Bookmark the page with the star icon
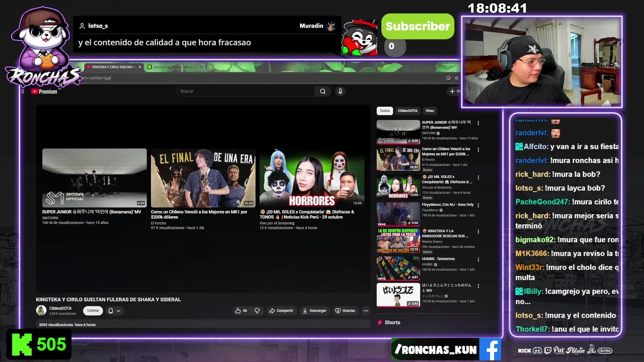 456,78
